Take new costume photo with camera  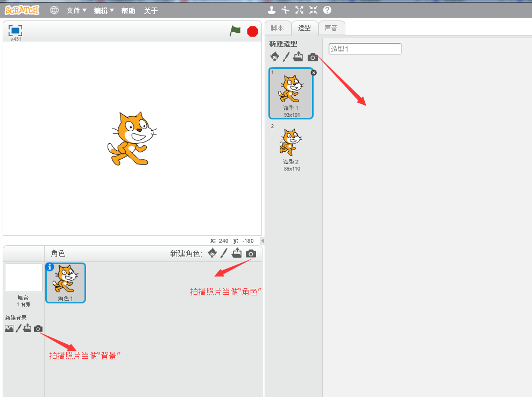[313, 57]
